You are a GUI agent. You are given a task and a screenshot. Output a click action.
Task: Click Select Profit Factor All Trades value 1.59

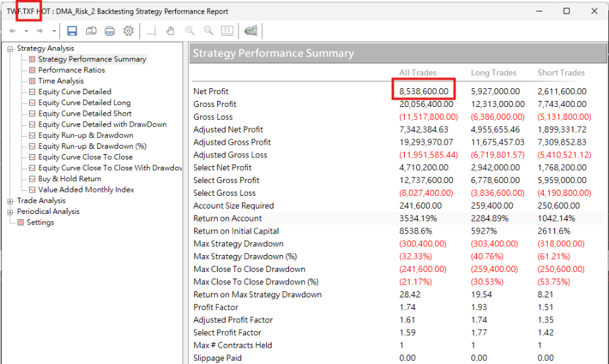408,332
